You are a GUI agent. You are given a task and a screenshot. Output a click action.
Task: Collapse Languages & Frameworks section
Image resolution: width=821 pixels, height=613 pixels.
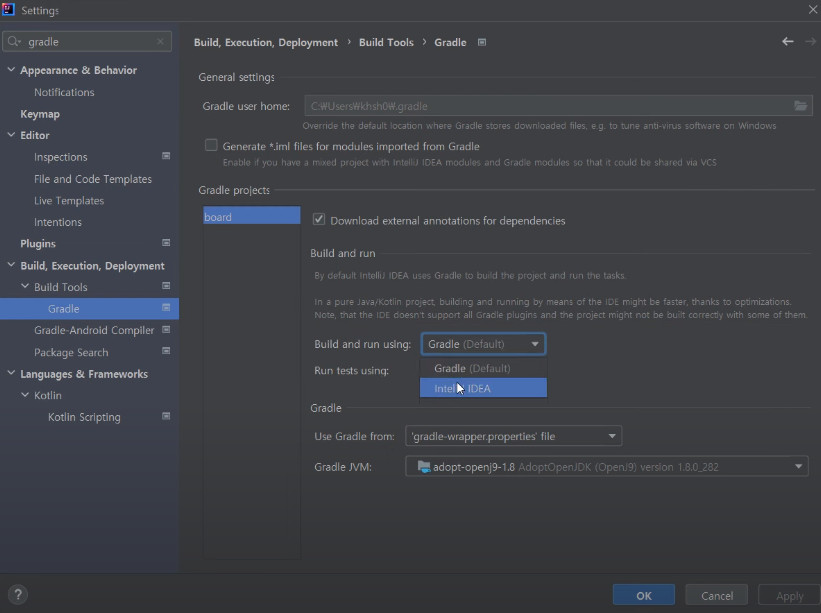(11, 373)
